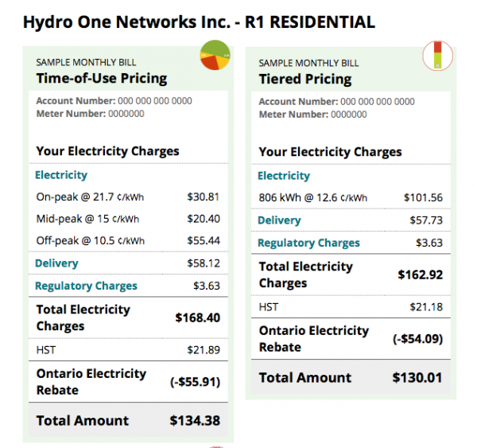This screenshot has width=477, height=448.
Task: Click the Time-of-Use Pricing heading
Action: [x=102, y=78]
